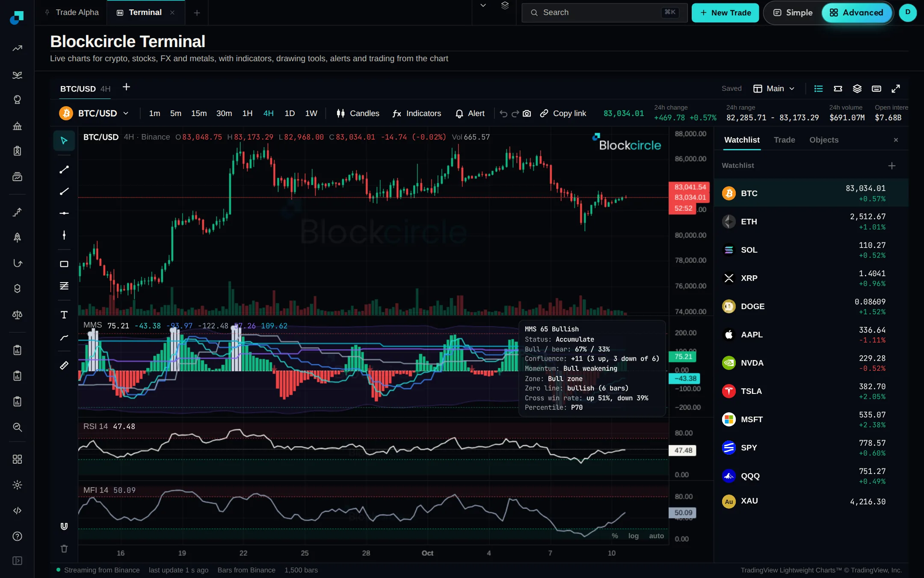Open the Main layout dropdown
Viewport: 924px width, 578px height.
(774, 89)
